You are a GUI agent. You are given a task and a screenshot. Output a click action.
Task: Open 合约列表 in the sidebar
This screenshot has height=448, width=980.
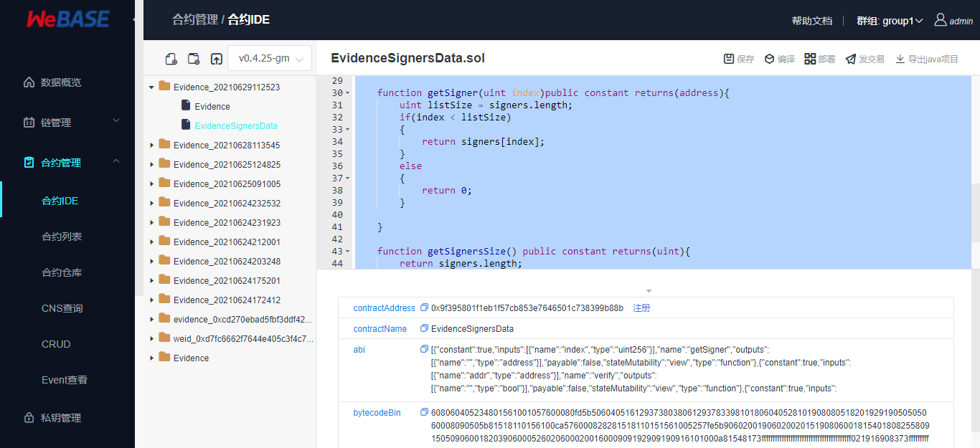[62, 237]
